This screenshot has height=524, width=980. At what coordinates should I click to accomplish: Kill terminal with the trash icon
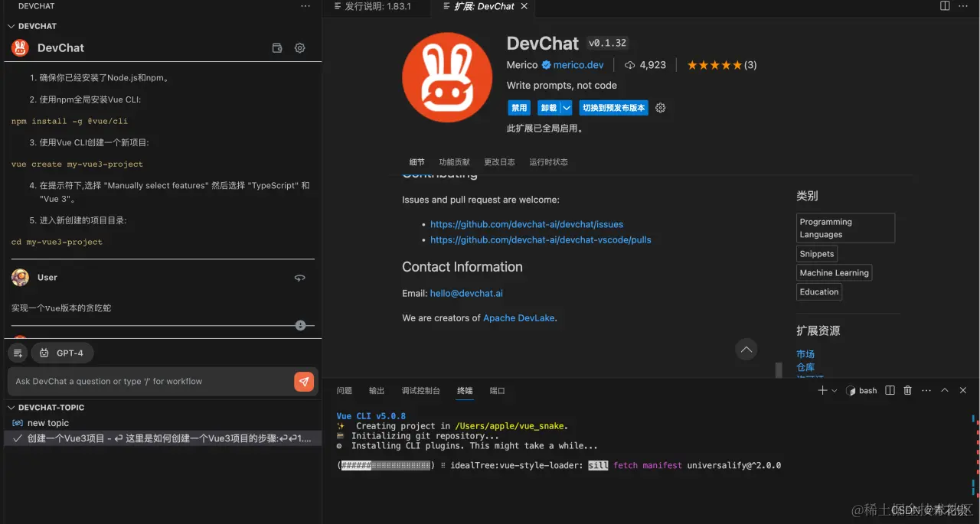pyautogui.click(x=908, y=390)
